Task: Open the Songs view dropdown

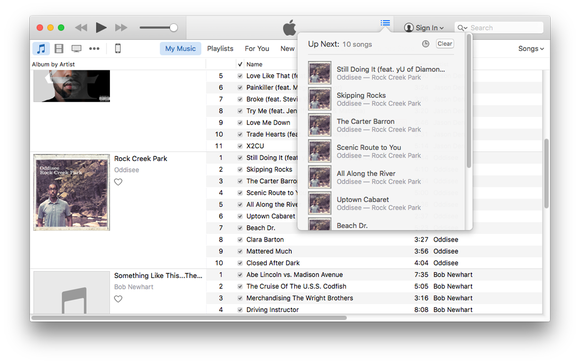Action: (x=531, y=48)
